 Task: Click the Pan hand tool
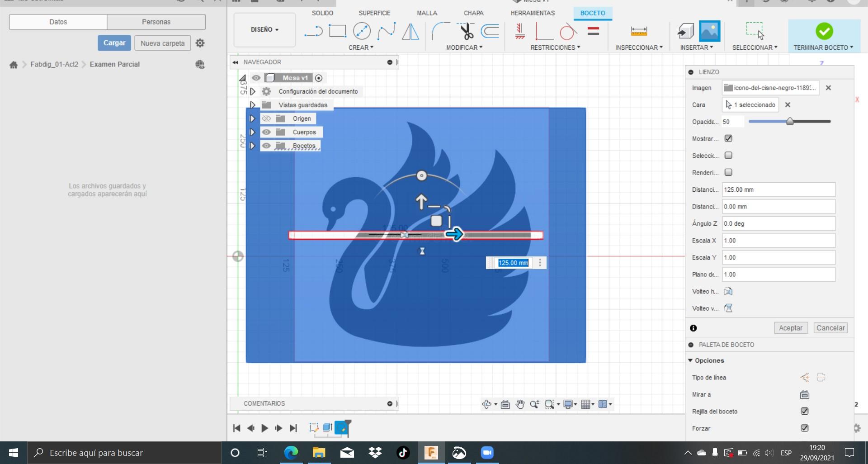tap(520, 404)
